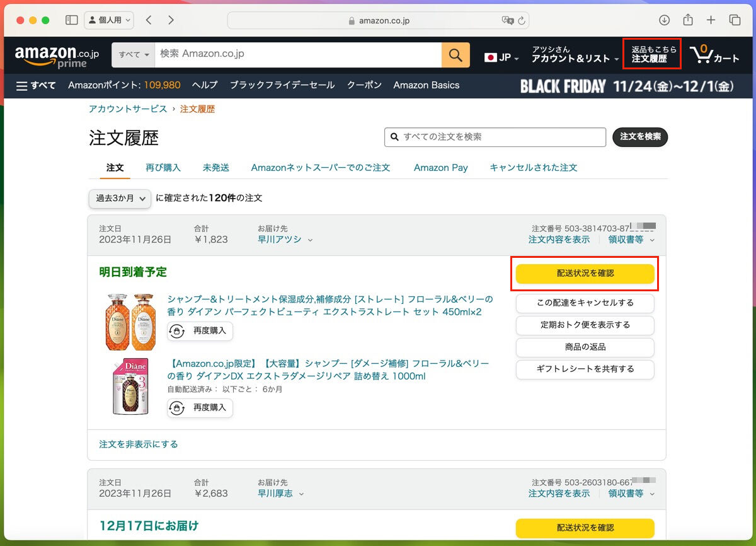This screenshot has height=546, width=756.
Task: Open the 過去3か月 period dropdown
Action: (120, 198)
